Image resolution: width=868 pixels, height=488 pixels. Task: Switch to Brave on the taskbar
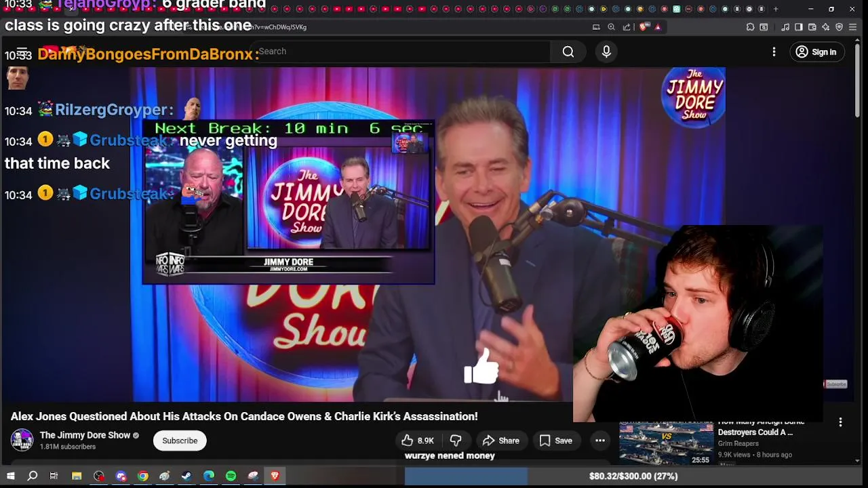pos(275,476)
